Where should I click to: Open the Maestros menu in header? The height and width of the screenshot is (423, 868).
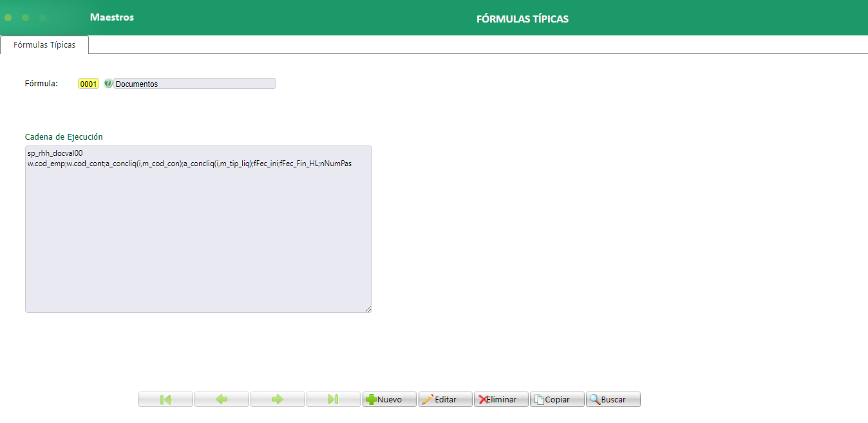pos(112,17)
